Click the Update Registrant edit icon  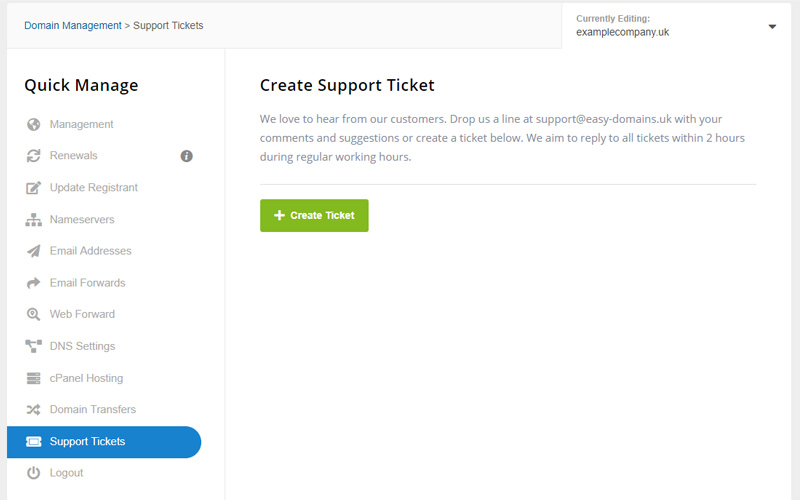33,188
